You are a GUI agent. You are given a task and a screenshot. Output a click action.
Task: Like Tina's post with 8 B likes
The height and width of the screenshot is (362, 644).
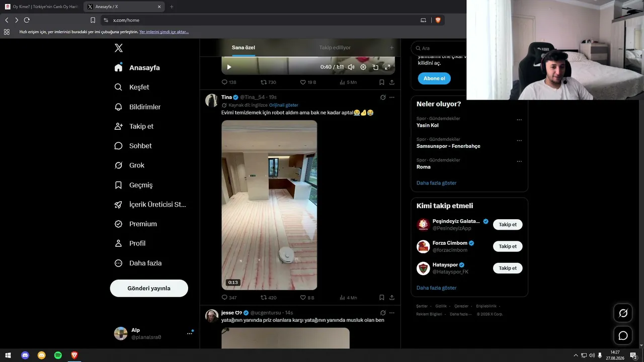307,298
